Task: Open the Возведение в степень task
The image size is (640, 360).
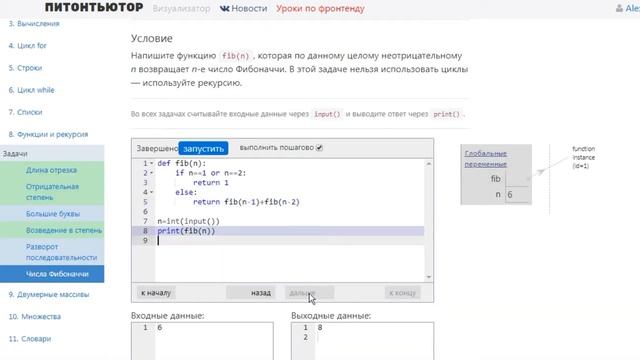Action: pyautogui.click(x=52, y=230)
